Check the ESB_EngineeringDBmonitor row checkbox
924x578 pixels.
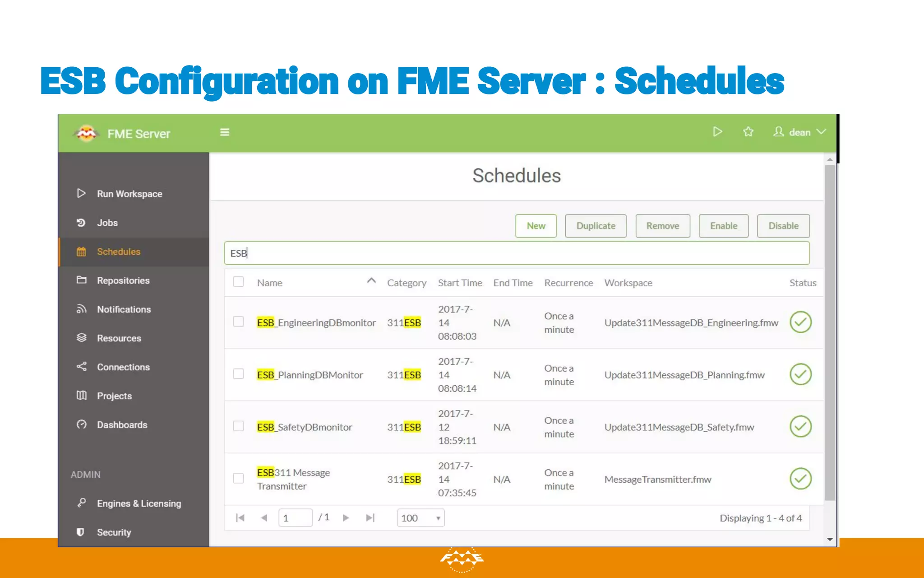click(238, 322)
